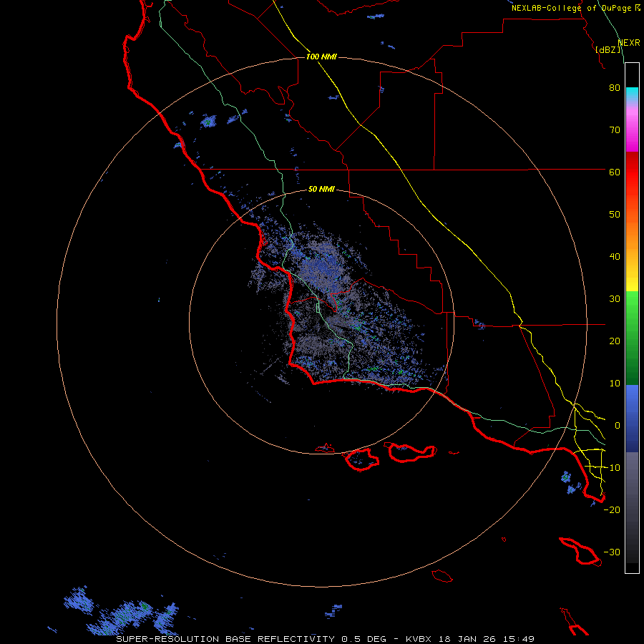Click the [dBZ] units label
Screen dimensions: 644x644
[x=608, y=49]
